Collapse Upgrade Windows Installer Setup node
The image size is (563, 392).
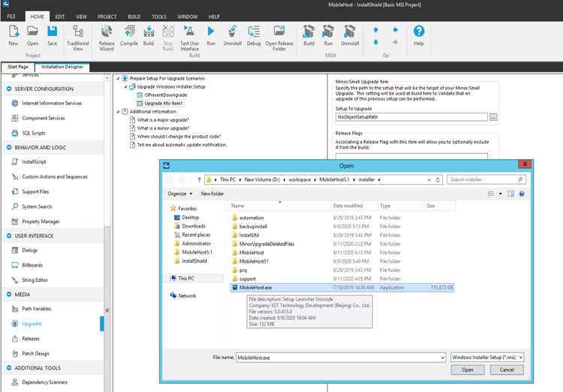tap(125, 86)
